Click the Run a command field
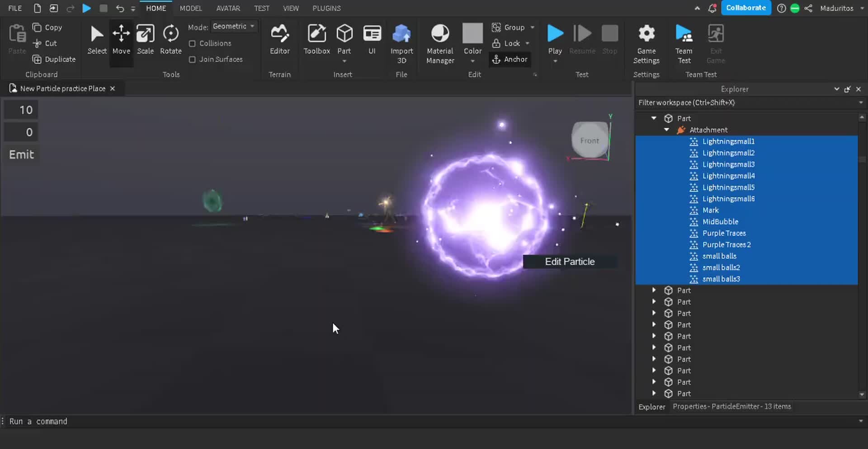 click(181, 421)
